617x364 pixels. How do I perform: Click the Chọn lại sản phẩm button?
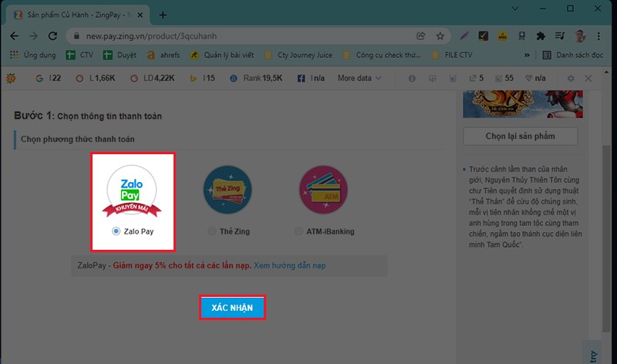coord(520,136)
